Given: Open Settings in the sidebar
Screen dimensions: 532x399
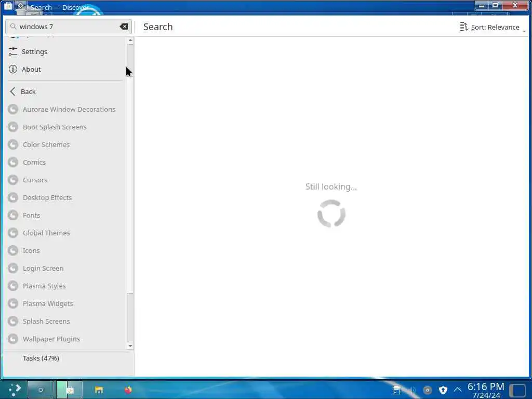Looking at the screenshot, I should (x=64, y=51).
